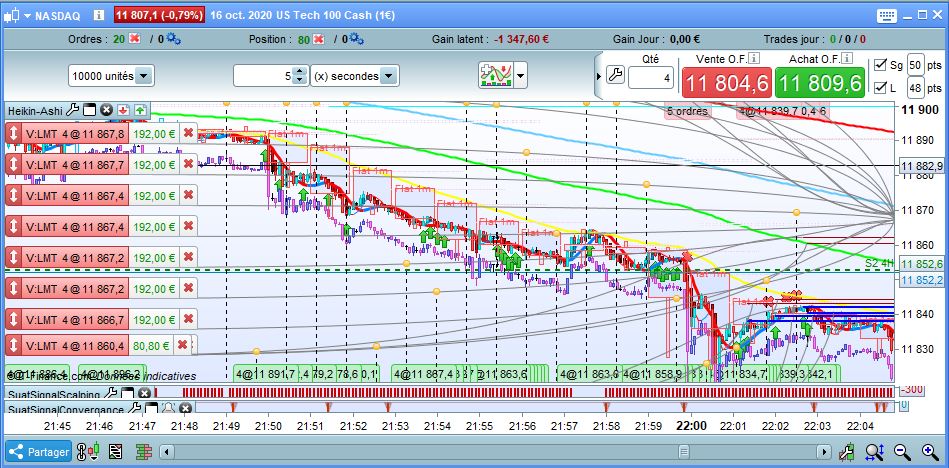Click the 11 852,6 green price label

921,264
